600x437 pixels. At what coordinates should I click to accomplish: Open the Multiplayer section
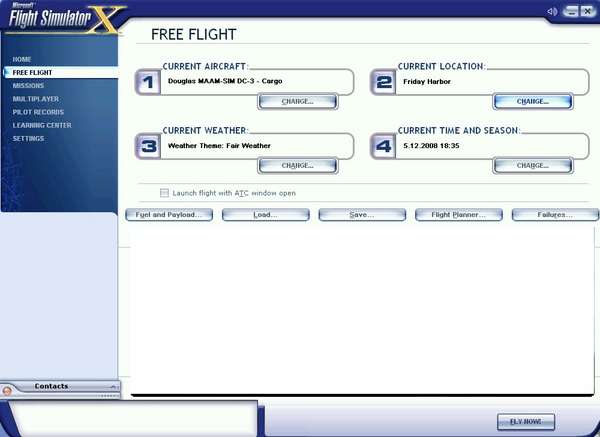[x=36, y=99]
